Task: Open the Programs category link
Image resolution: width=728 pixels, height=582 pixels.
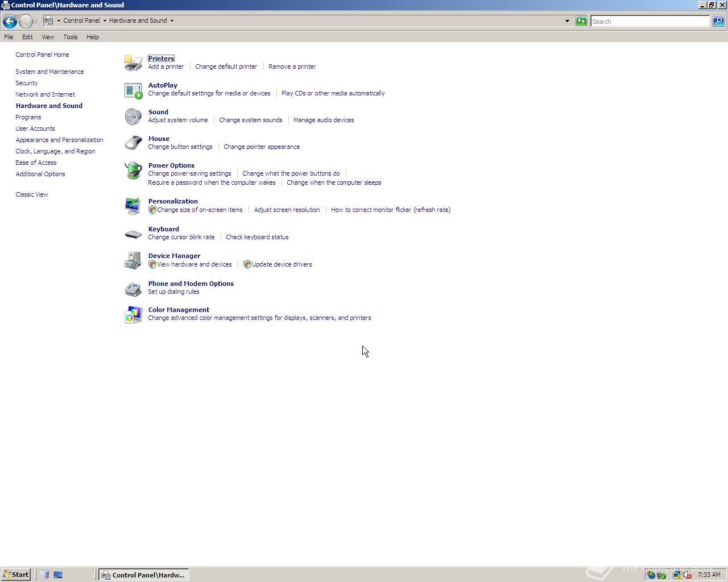Action: pyautogui.click(x=28, y=117)
